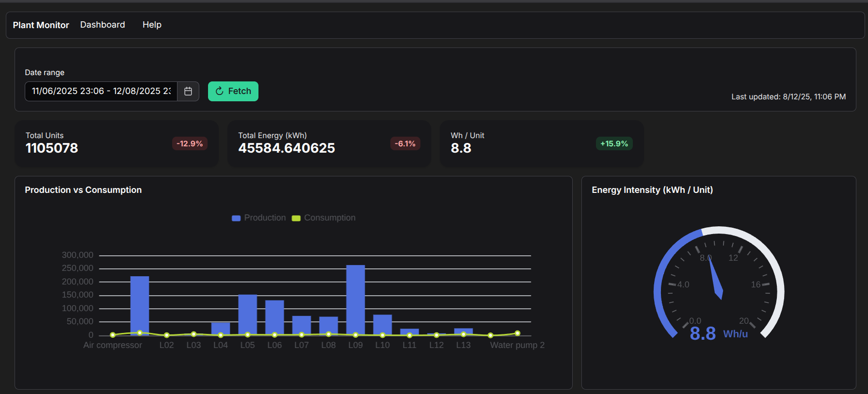This screenshot has width=868, height=394.
Task: Open the calendar date picker icon
Action: pyautogui.click(x=188, y=91)
